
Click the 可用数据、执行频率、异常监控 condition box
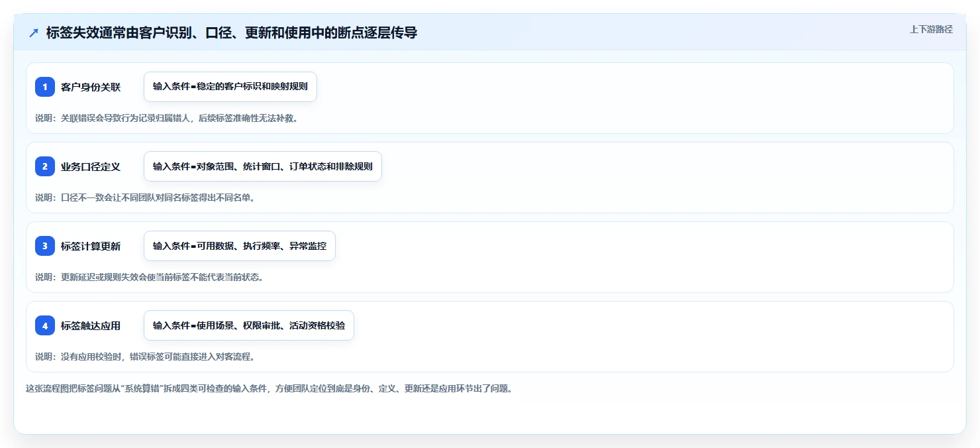point(240,246)
